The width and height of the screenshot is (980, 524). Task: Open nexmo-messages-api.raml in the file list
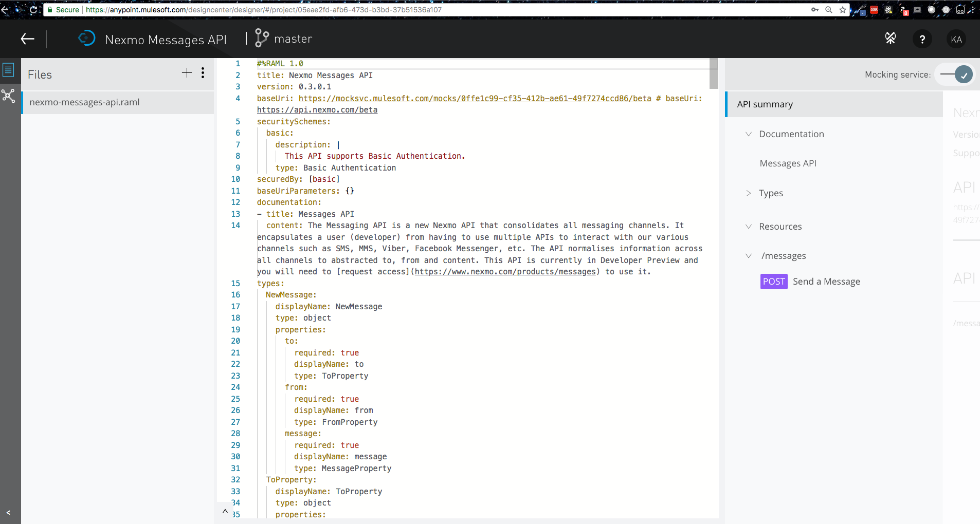pyautogui.click(x=118, y=102)
